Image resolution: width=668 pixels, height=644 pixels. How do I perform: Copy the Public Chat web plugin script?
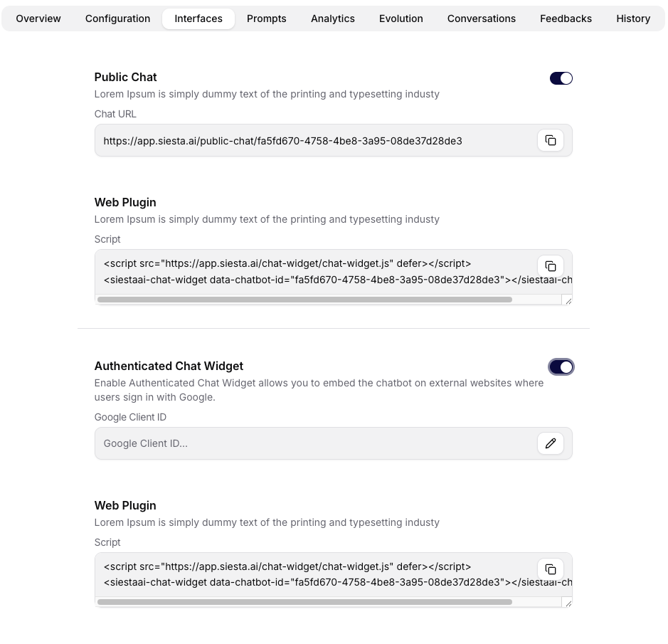pos(550,266)
